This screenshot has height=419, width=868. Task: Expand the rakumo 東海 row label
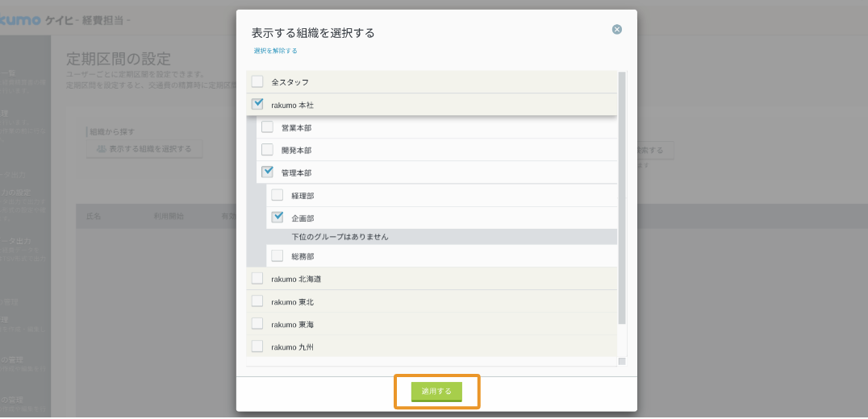click(x=292, y=325)
